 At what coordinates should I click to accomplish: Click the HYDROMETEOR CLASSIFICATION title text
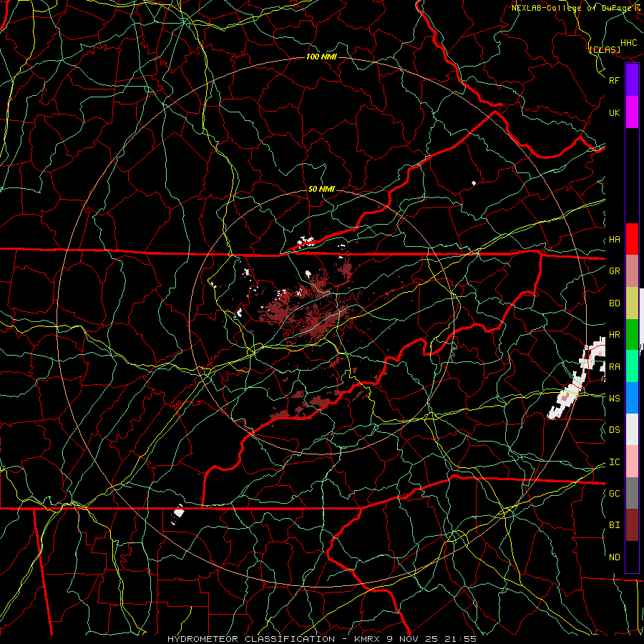(251, 639)
